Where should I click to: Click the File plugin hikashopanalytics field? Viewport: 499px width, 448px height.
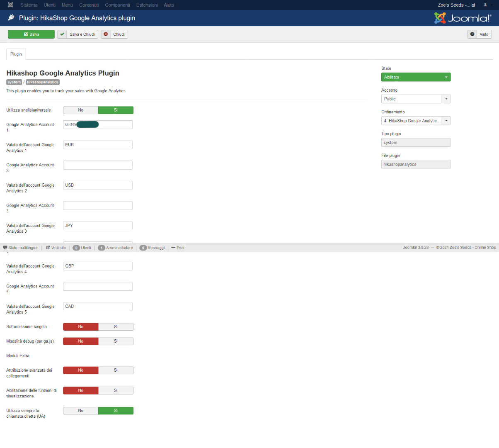(x=416, y=164)
